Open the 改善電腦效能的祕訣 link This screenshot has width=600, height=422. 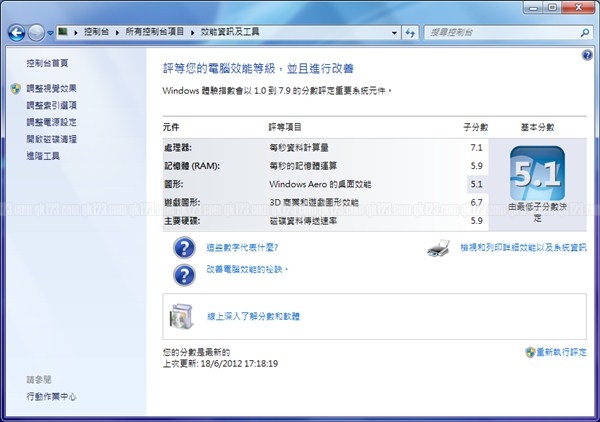point(247,269)
